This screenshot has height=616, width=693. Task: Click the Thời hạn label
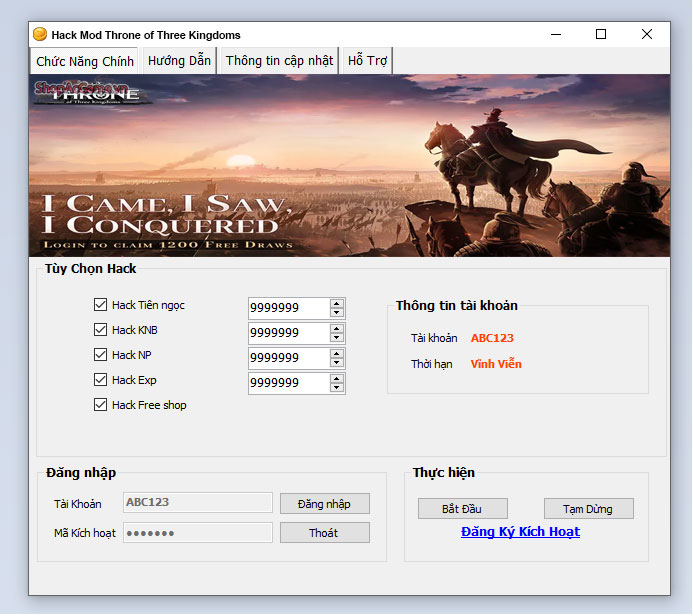click(432, 364)
